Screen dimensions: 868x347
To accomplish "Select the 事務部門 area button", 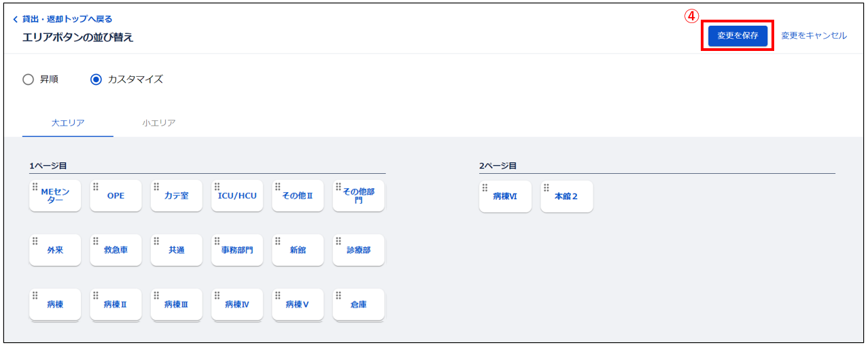I will [237, 250].
